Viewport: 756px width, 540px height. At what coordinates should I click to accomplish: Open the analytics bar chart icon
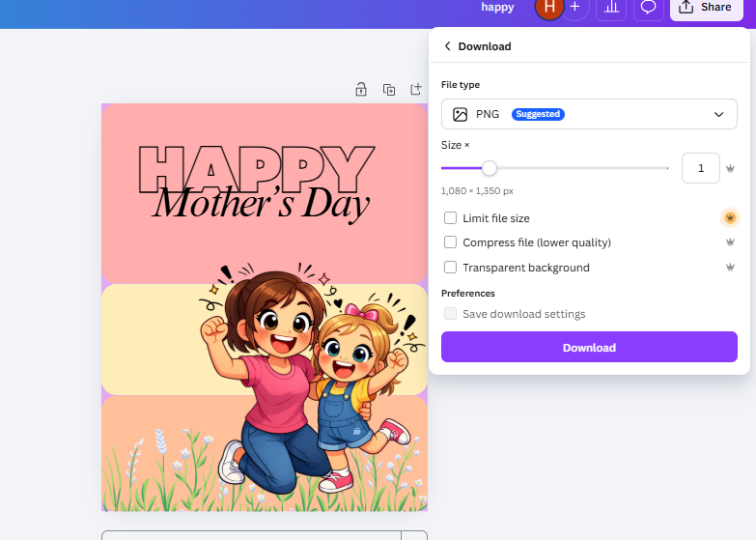click(610, 7)
